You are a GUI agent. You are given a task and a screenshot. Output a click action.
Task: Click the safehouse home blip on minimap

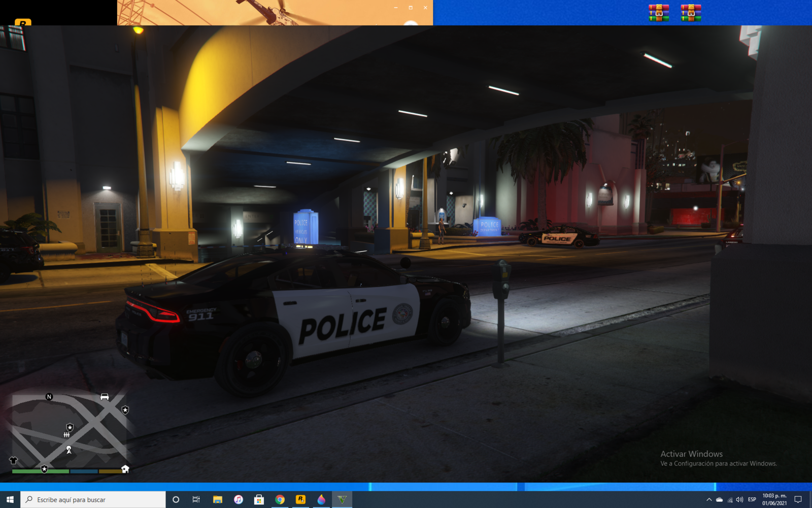pyautogui.click(x=125, y=469)
